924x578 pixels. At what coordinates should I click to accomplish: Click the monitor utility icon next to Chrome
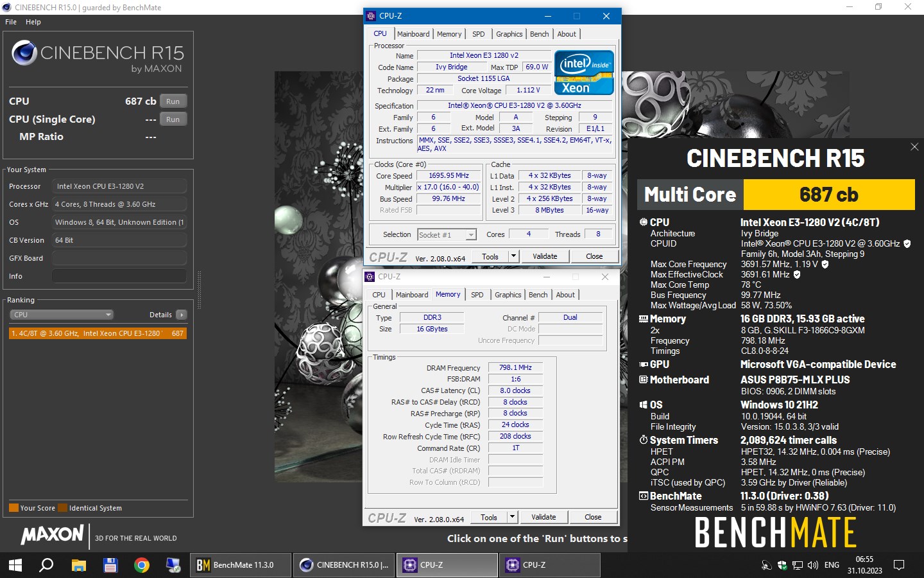pos(173,565)
